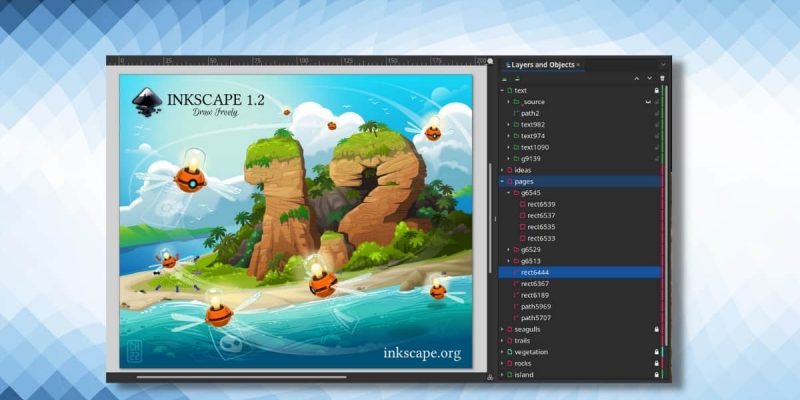Expand the island layer
The height and width of the screenshot is (400, 800).
[502, 375]
